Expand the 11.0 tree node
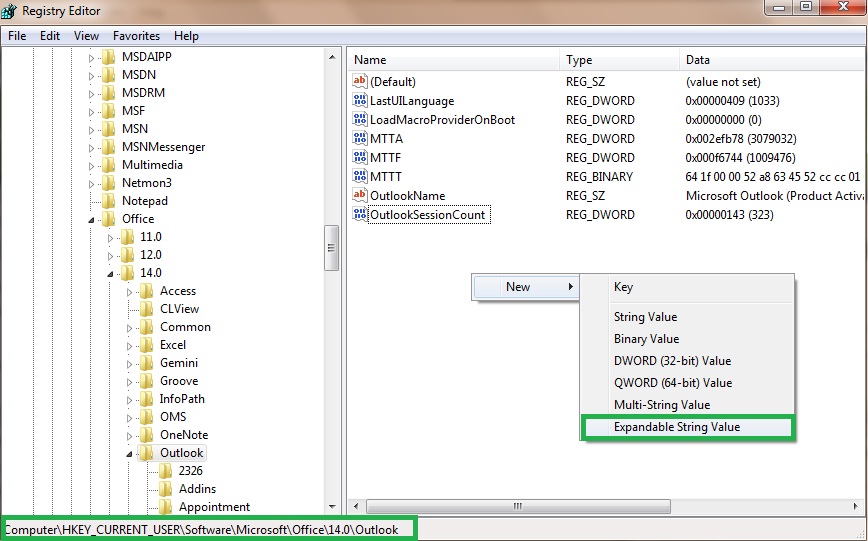This screenshot has width=868, height=541. 110,238
